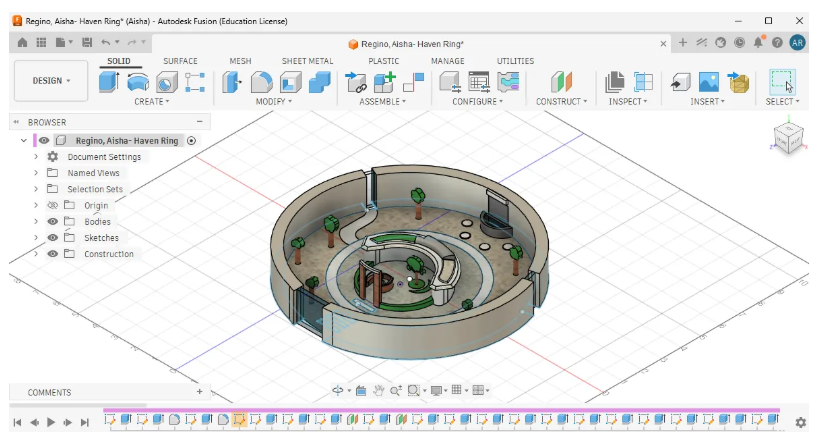Open the CONSTRUCT dropdown menu
This screenshot has height=437, width=818.
(561, 101)
